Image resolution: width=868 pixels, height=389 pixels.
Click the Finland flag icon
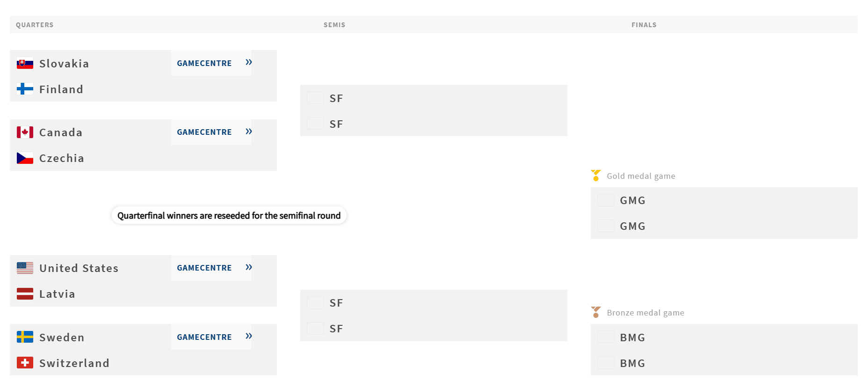[25, 89]
